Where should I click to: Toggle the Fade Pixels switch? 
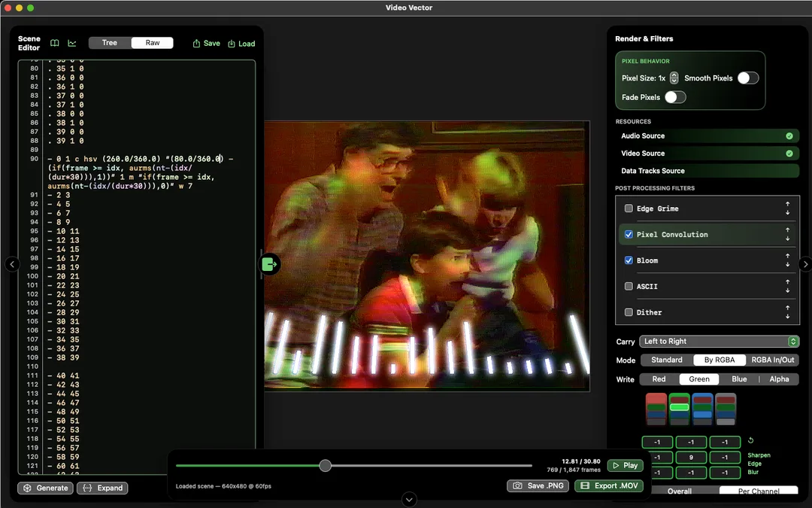point(675,97)
